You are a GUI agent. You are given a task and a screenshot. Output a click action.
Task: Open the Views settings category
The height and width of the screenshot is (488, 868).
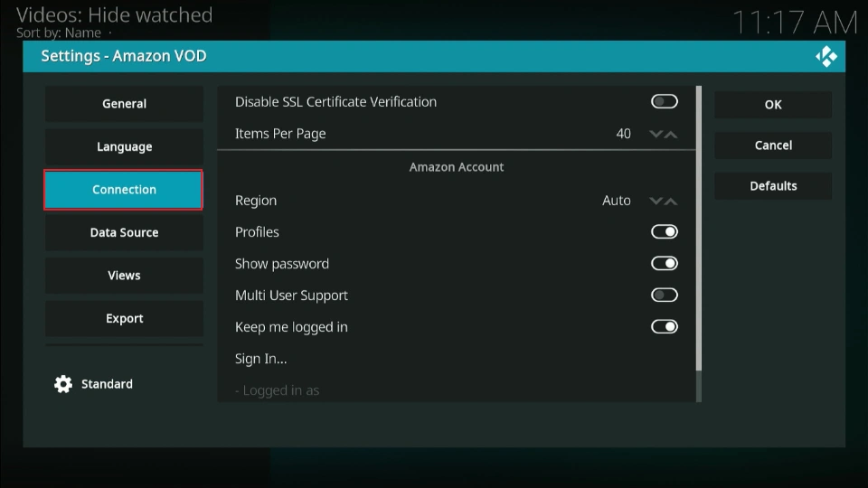tap(124, 276)
